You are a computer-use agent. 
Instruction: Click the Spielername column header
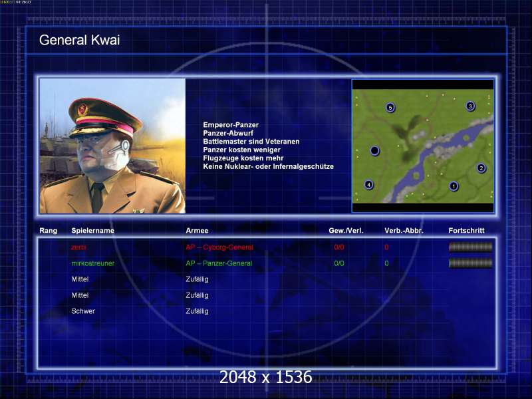[x=92, y=231]
